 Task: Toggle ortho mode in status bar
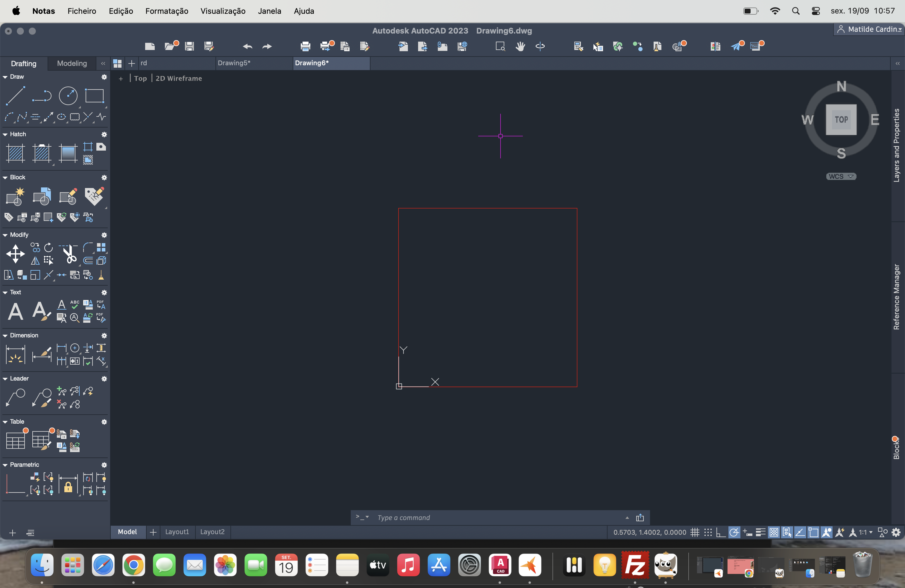pyautogui.click(x=721, y=533)
